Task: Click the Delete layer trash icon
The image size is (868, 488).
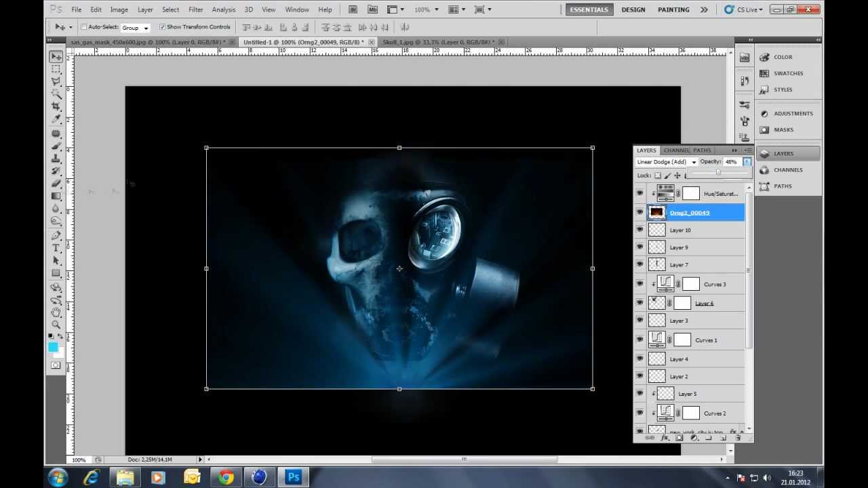Action: click(738, 438)
